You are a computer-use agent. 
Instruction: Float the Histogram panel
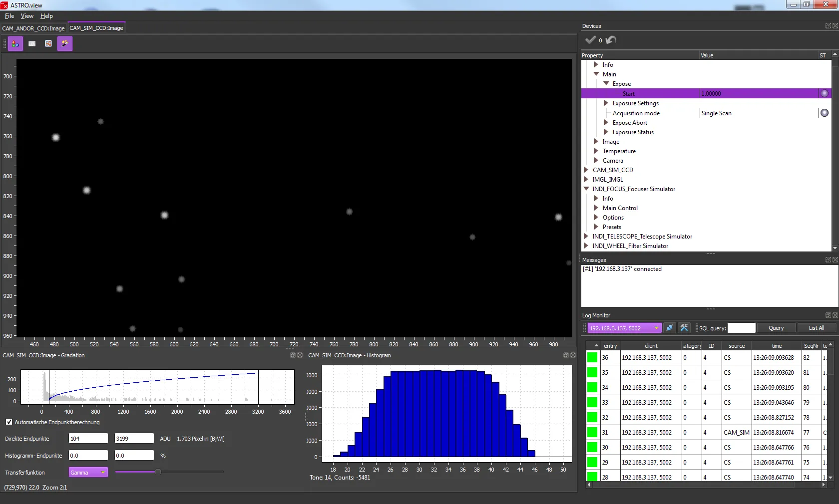coord(566,355)
